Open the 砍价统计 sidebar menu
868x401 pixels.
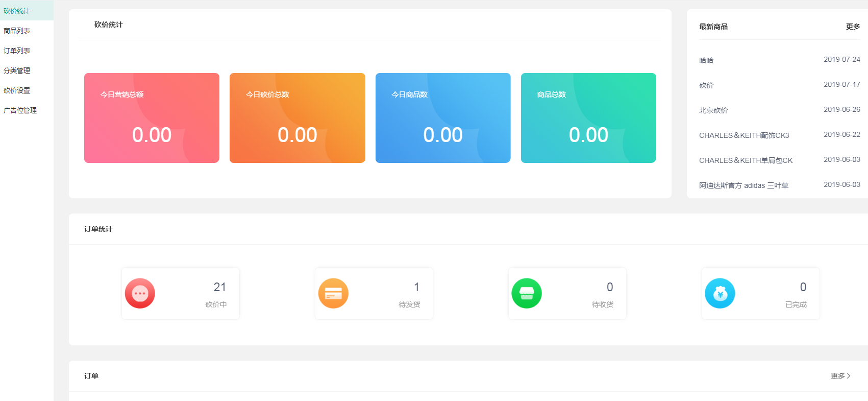click(27, 11)
